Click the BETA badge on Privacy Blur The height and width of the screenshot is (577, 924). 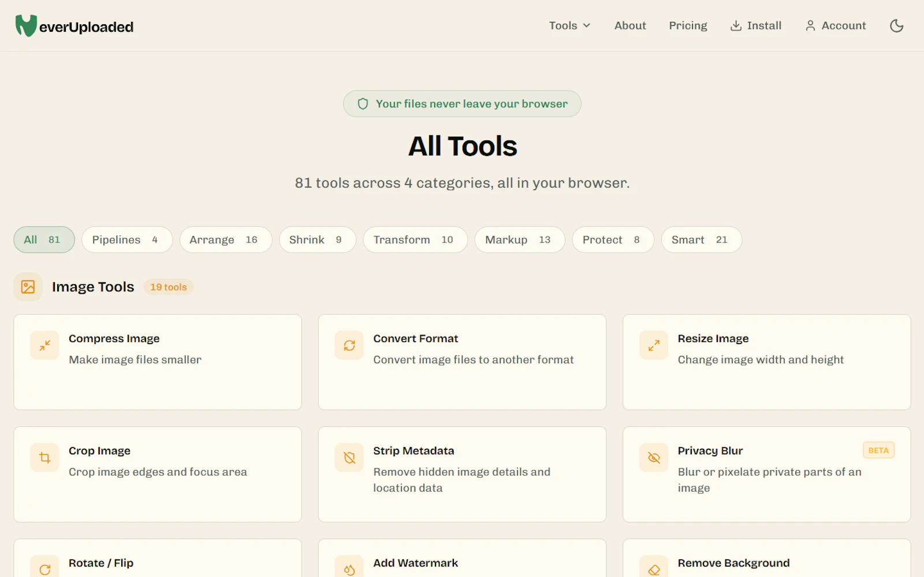tap(878, 451)
